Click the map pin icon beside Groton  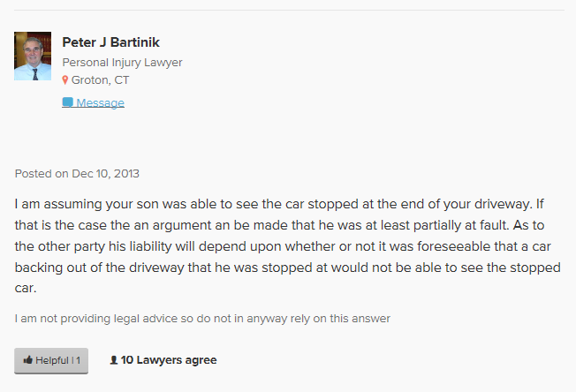65,80
